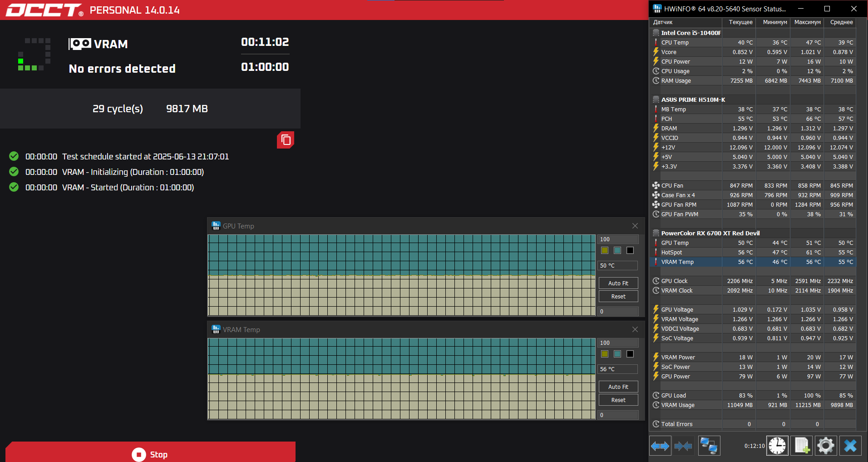Image resolution: width=868 pixels, height=462 pixels.
Task: Click the Текущее column header
Action: (x=739, y=22)
